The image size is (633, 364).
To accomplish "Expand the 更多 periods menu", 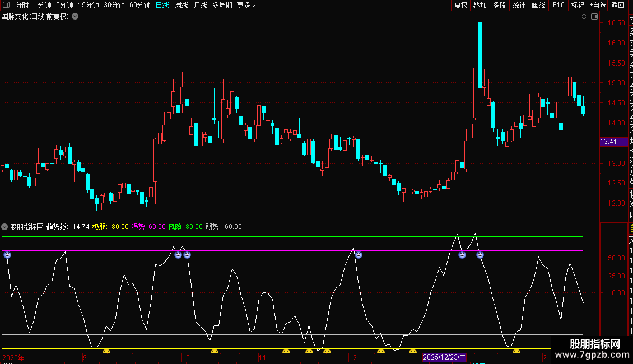I will click(246, 5).
